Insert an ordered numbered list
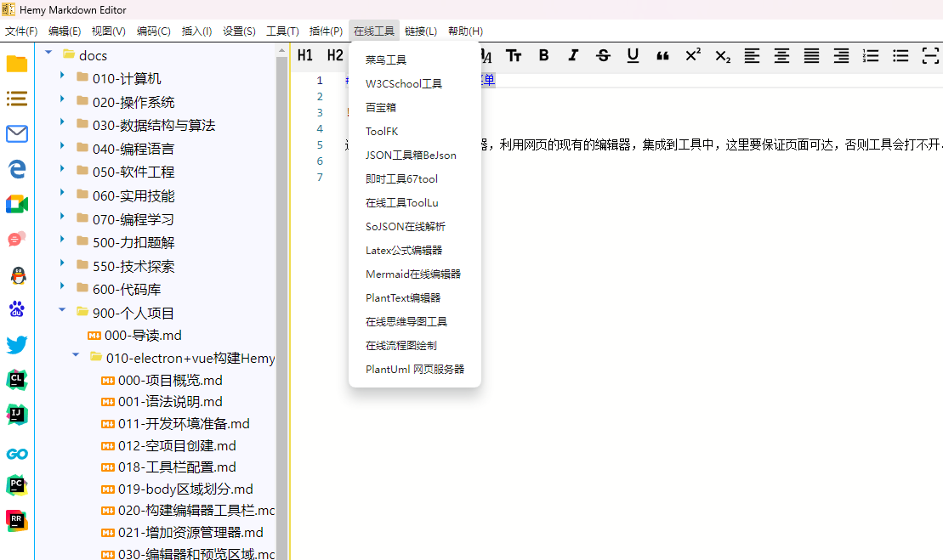The image size is (943, 560). click(x=871, y=56)
